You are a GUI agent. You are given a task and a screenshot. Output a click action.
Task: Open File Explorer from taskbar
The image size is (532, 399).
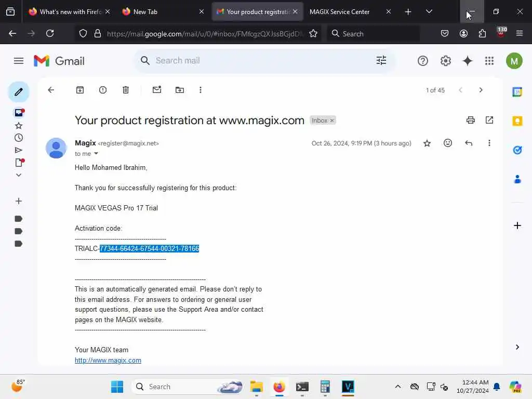(x=257, y=387)
